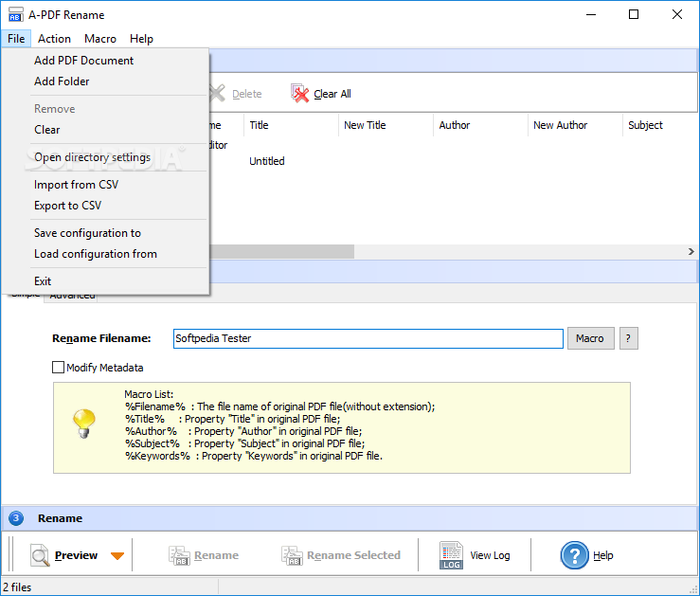
Task: Click the Rename Filename input field
Action: click(368, 338)
